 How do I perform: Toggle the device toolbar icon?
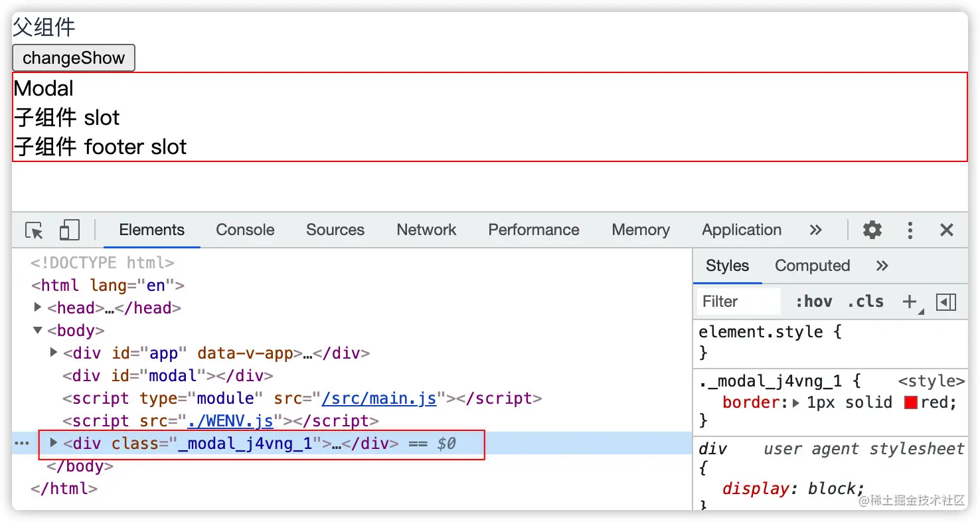[69, 230]
